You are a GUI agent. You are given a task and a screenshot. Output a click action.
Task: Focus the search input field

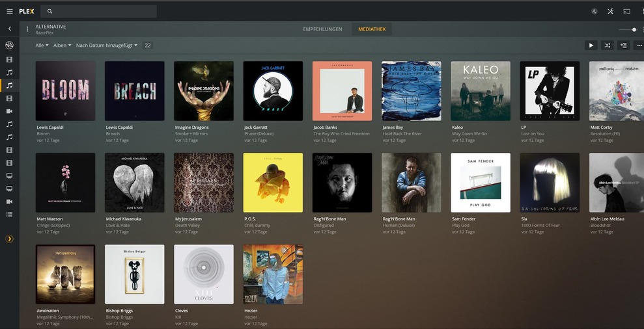coord(100,12)
